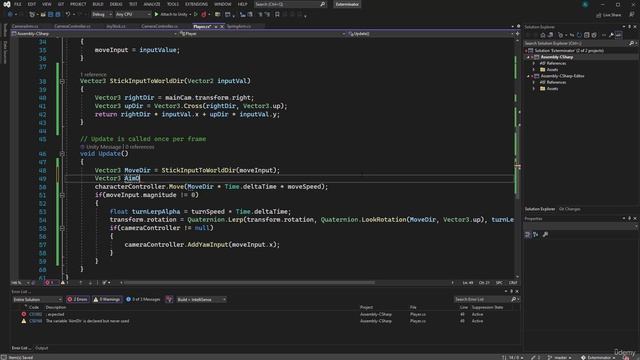The width and height of the screenshot is (640, 360).
Task: Click the Visual Studio logo icon
Action: [x=7, y=4]
